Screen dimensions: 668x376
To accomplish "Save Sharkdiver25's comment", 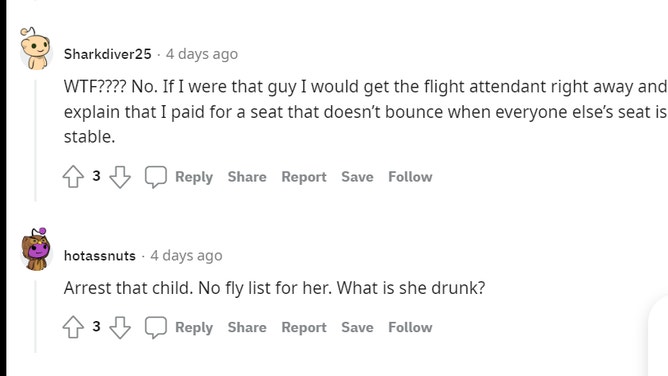I will click(x=357, y=177).
